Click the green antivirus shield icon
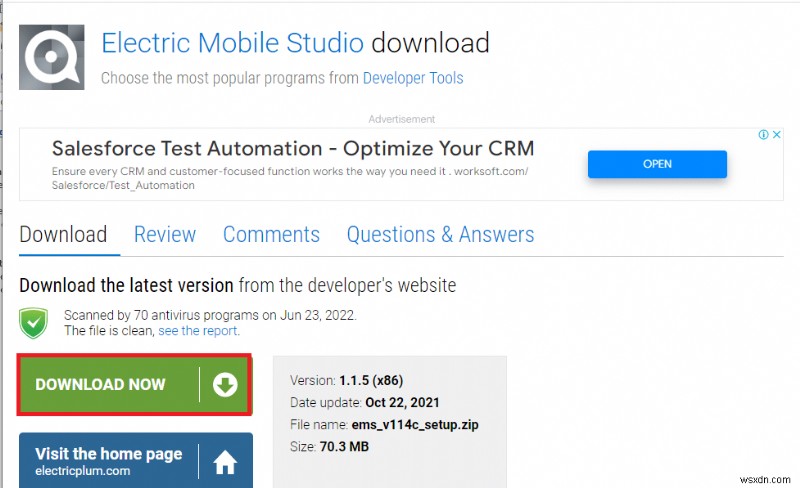The height and width of the screenshot is (488, 800). [x=35, y=322]
